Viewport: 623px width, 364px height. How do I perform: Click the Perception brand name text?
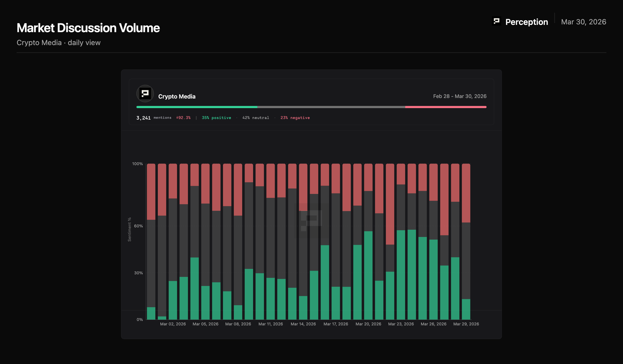(526, 22)
